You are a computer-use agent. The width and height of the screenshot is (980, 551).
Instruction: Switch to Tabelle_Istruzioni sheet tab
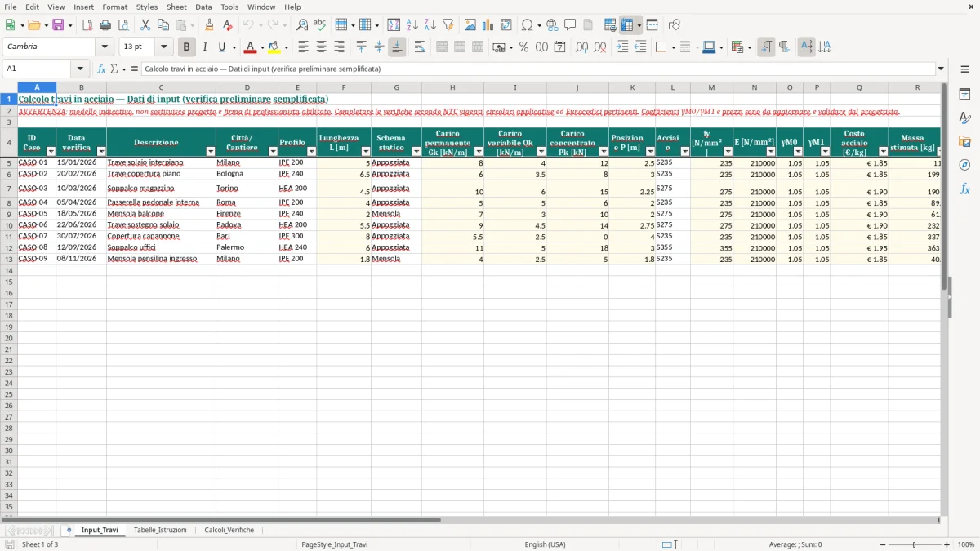tap(160, 530)
